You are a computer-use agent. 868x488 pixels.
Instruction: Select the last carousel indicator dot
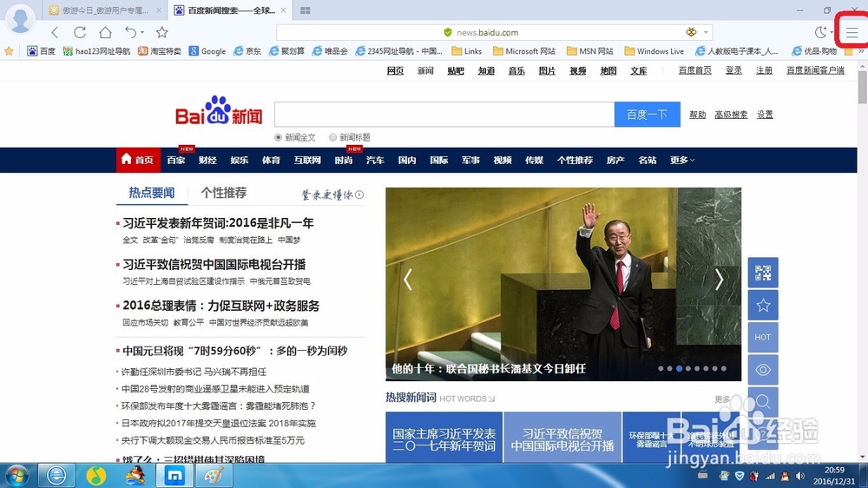tap(724, 368)
